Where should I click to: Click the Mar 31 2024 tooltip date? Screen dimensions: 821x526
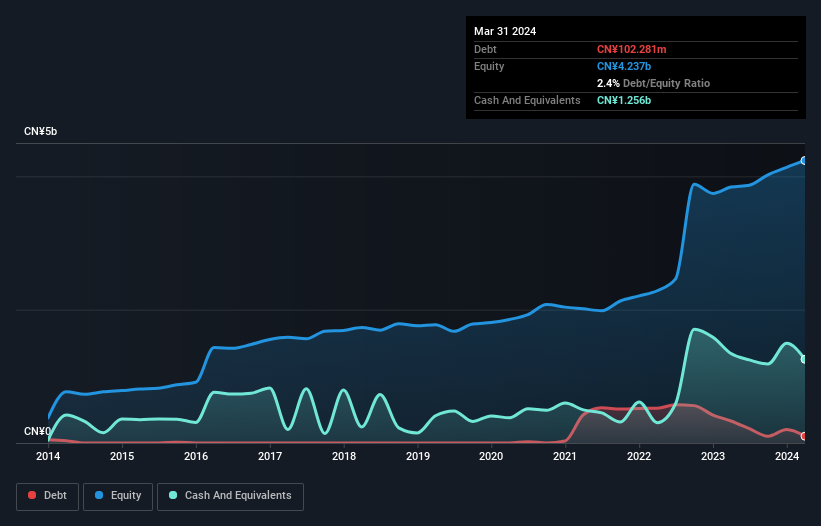click(505, 31)
